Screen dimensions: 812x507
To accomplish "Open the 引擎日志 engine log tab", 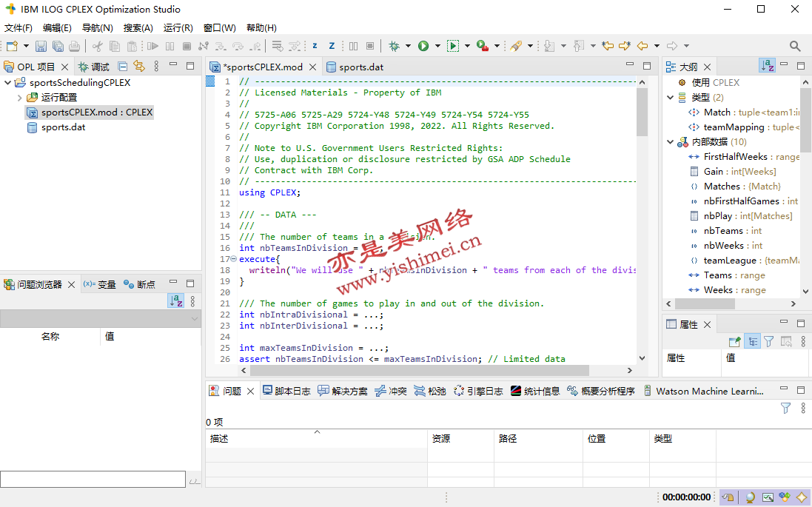I will tap(478, 391).
